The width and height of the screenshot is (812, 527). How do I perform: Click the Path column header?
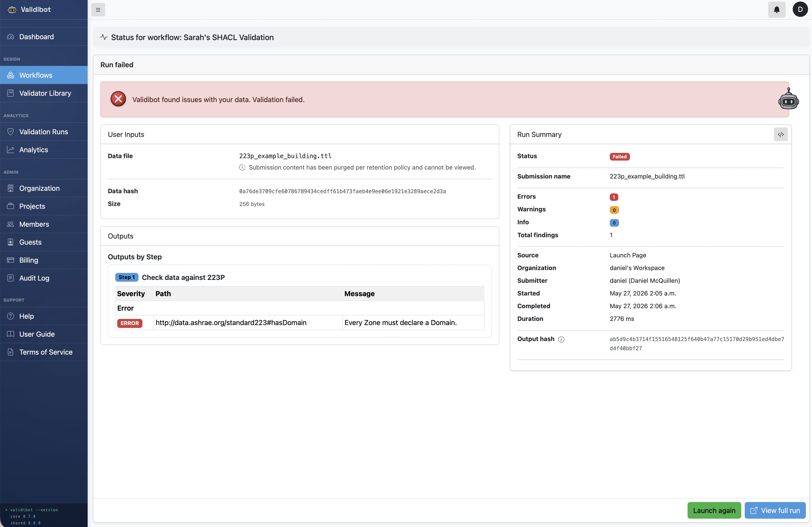pos(163,294)
